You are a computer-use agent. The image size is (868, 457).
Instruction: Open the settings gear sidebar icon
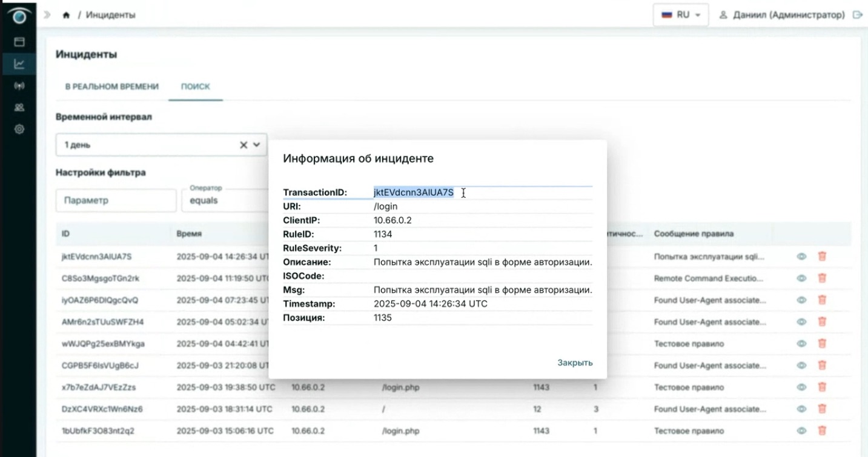pos(19,128)
